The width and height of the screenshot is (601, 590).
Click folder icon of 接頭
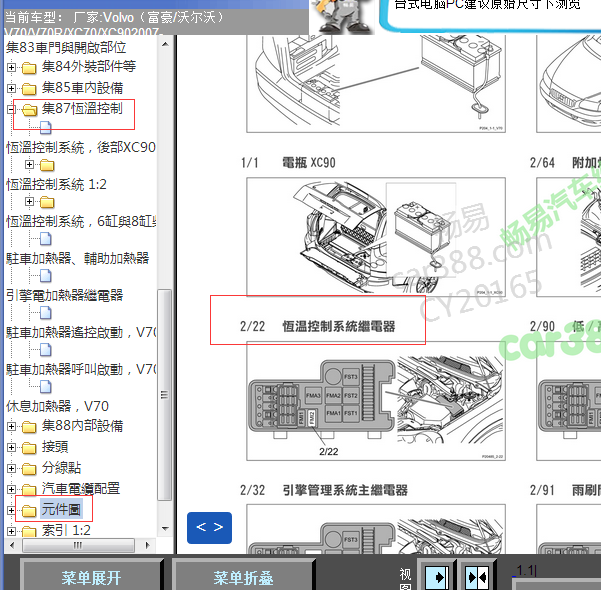(x=29, y=447)
